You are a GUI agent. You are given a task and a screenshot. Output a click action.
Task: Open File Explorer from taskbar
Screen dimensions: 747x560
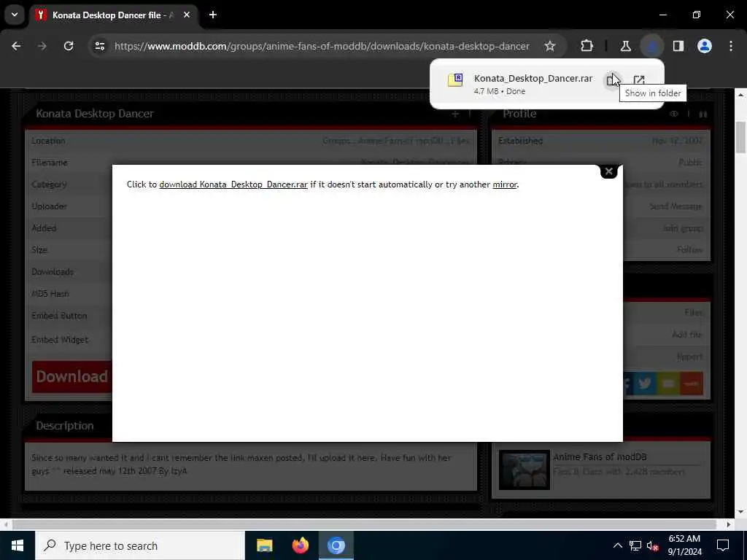coord(264,545)
